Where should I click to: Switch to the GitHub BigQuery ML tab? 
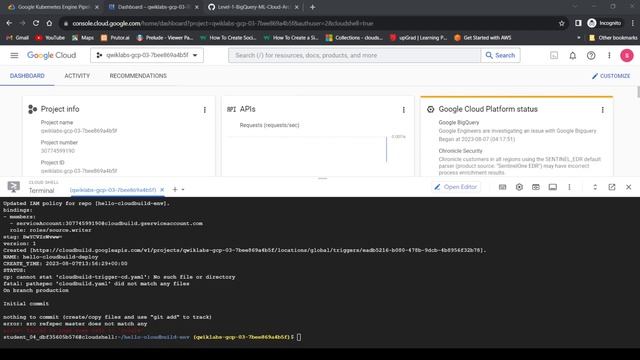pos(253,7)
